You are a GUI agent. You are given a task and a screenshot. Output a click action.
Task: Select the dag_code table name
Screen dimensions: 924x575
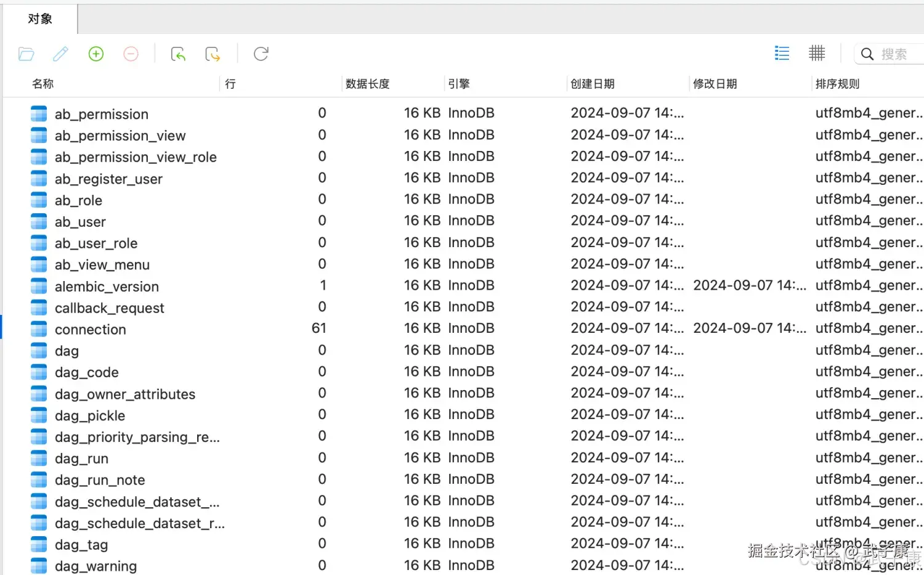point(87,373)
